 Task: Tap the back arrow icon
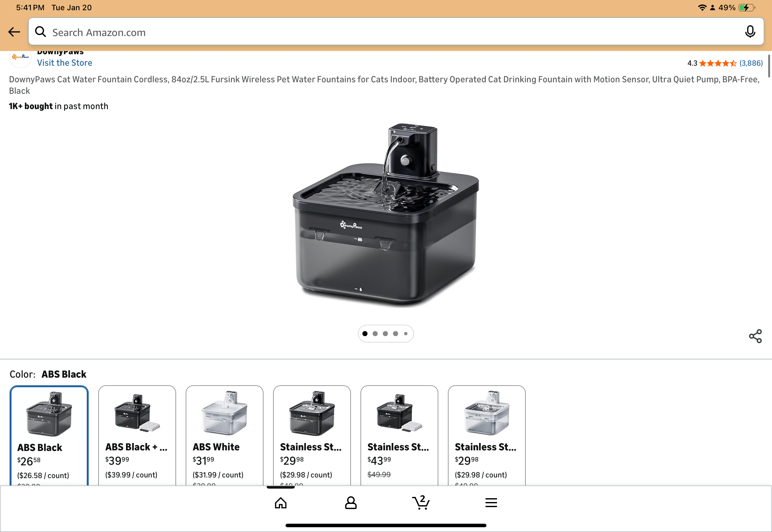pos(14,32)
